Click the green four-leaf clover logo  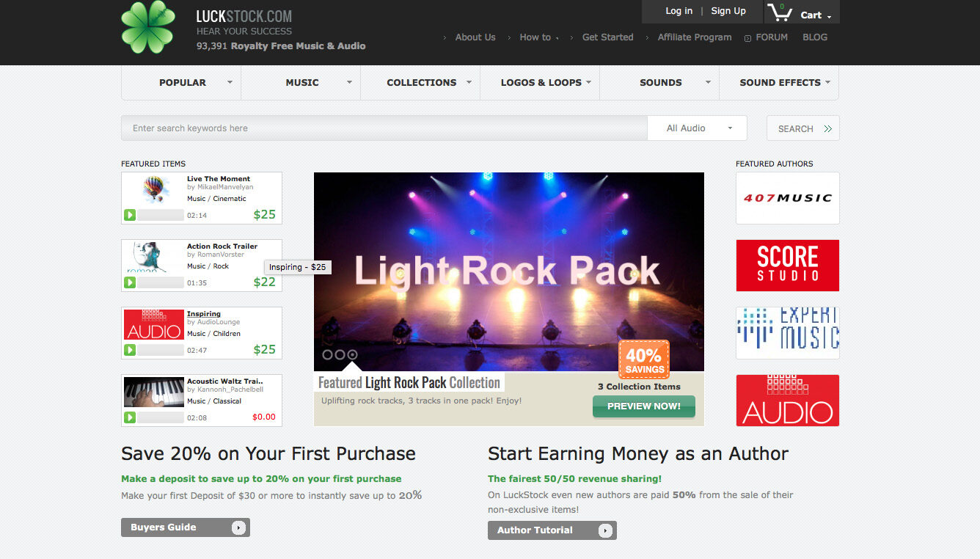coord(149,27)
